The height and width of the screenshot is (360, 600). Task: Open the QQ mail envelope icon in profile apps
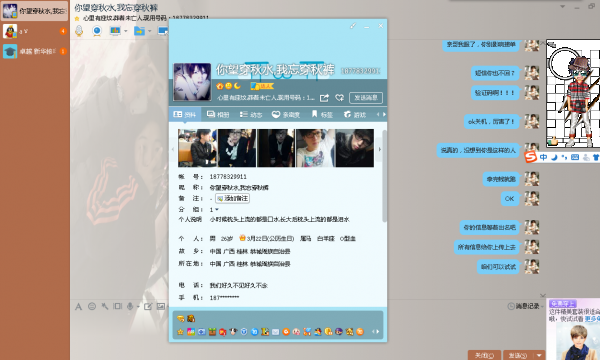(275, 332)
